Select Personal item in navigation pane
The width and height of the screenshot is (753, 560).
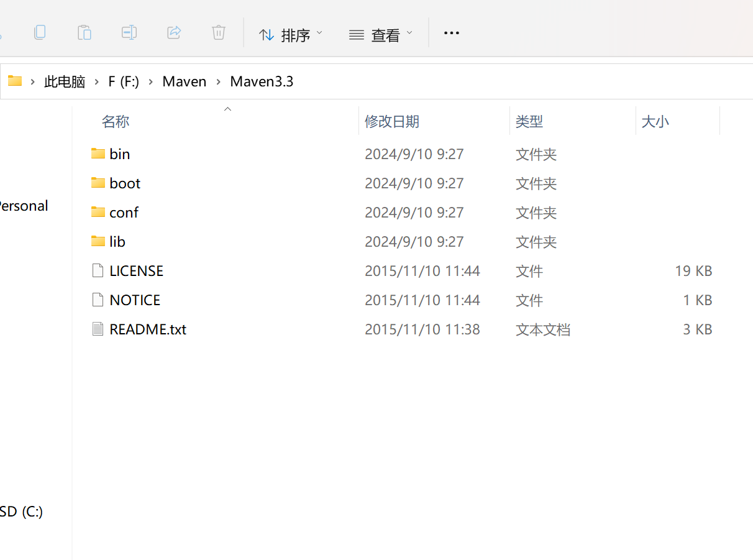click(x=24, y=206)
